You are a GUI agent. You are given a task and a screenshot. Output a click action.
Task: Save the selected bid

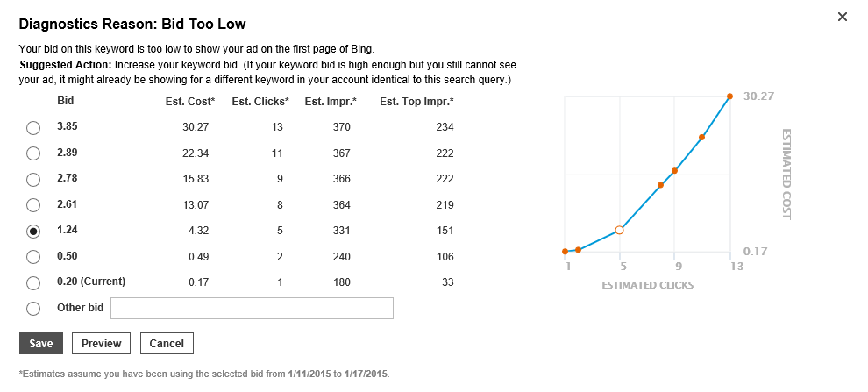coord(41,343)
